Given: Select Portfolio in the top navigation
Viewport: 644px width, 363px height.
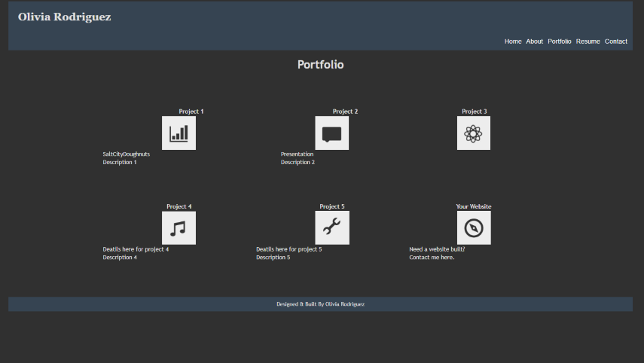Looking at the screenshot, I should click(560, 41).
